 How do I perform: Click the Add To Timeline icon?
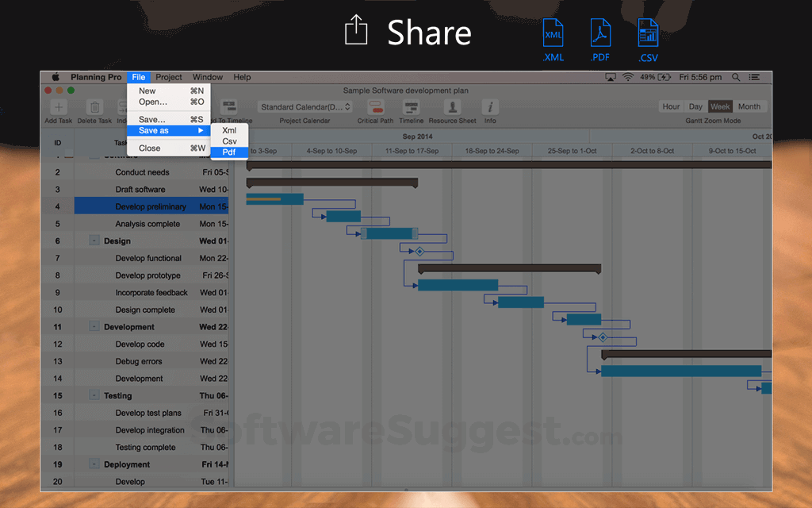[228, 108]
